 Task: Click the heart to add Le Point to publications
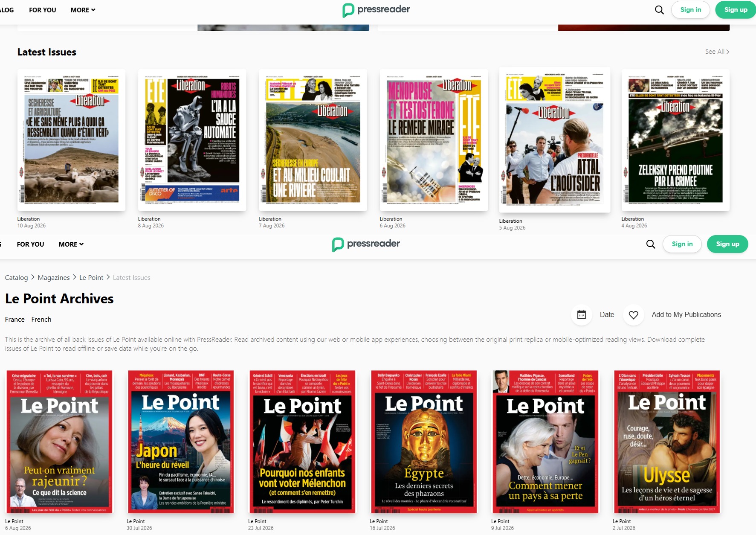coord(634,315)
